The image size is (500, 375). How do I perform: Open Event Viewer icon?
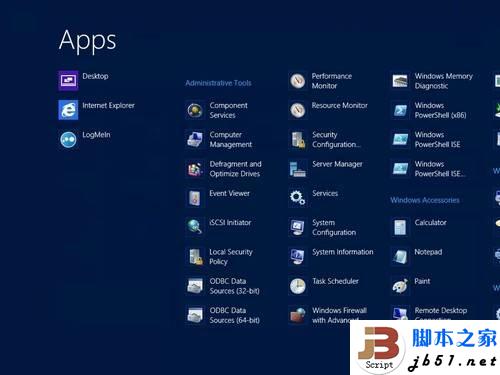click(195, 198)
